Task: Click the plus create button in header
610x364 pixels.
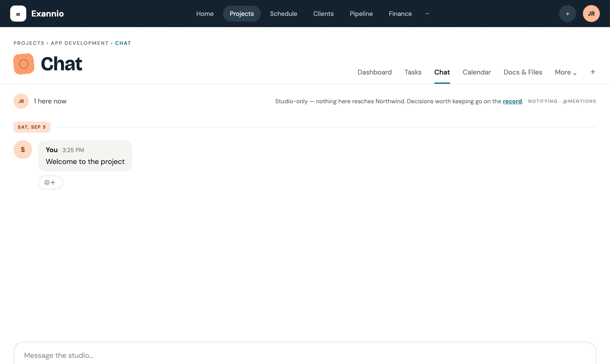Action: [567, 14]
